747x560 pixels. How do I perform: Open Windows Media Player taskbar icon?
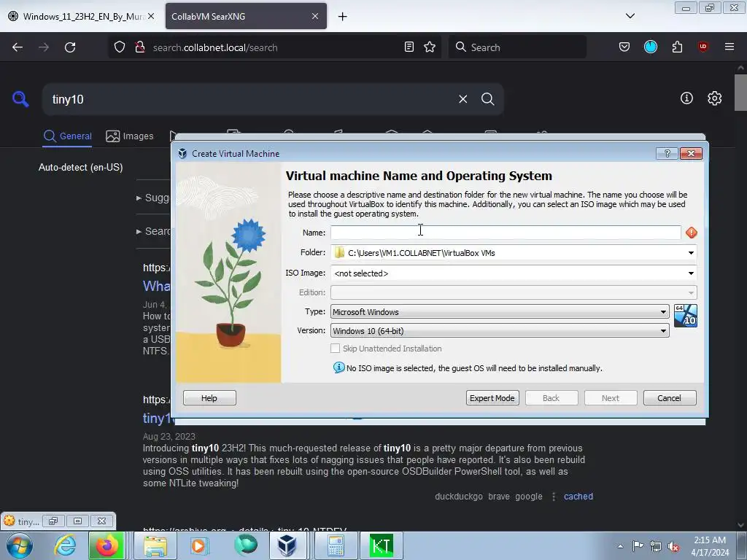199,545
